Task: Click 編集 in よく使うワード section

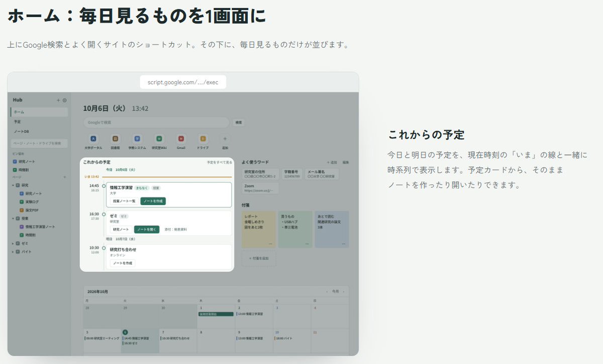Action: coord(346,162)
